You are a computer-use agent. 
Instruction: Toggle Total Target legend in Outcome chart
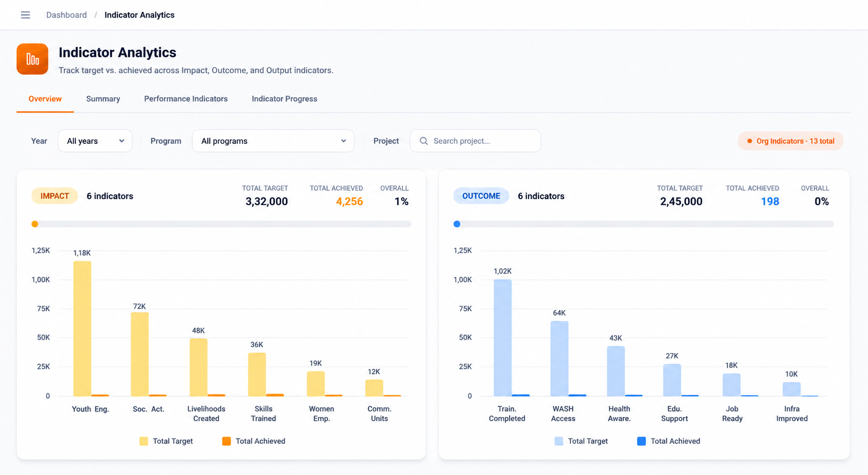point(581,441)
